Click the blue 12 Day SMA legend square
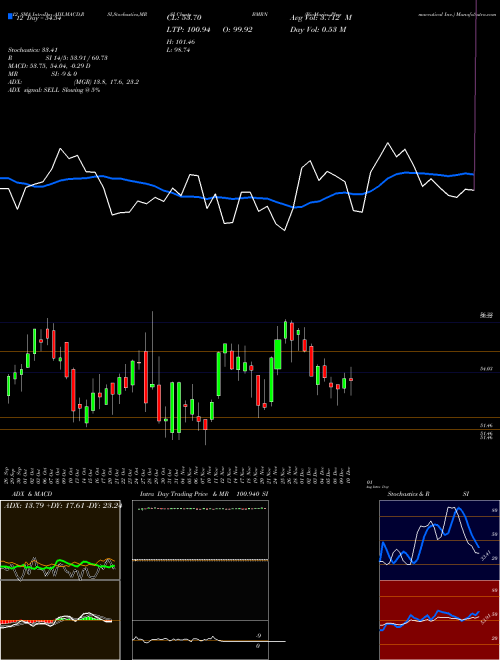The height and width of the screenshot is (660, 500). point(10,17)
